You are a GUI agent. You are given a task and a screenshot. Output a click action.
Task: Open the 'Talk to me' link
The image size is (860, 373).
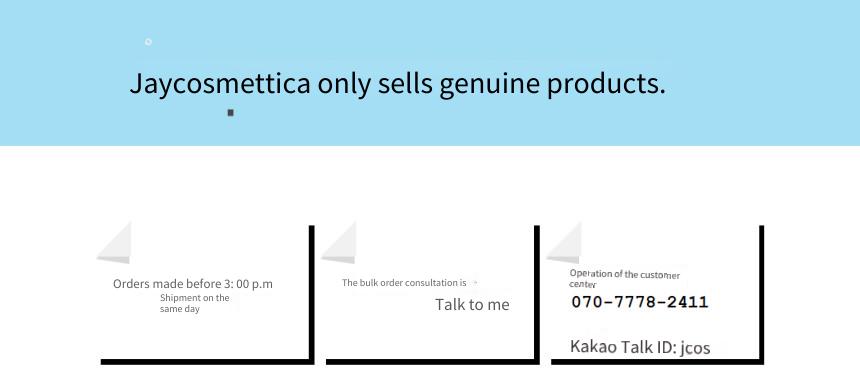click(x=472, y=304)
